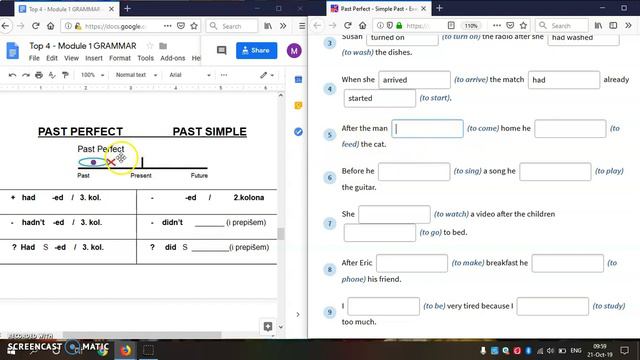Click the Explore button in Docs
Screen dimensions: 640x360
(x=268, y=326)
